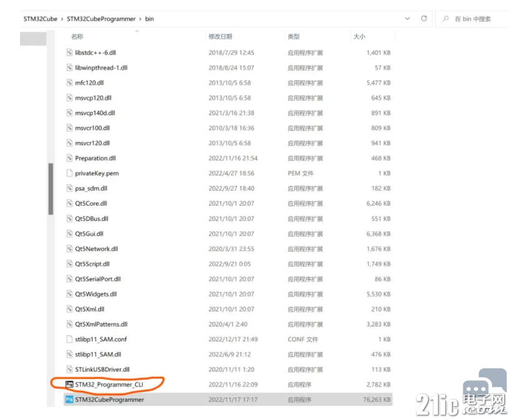This screenshot has height=420, width=512.
Task: Click the bin breadcrumb segment
Action: [x=149, y=19]
